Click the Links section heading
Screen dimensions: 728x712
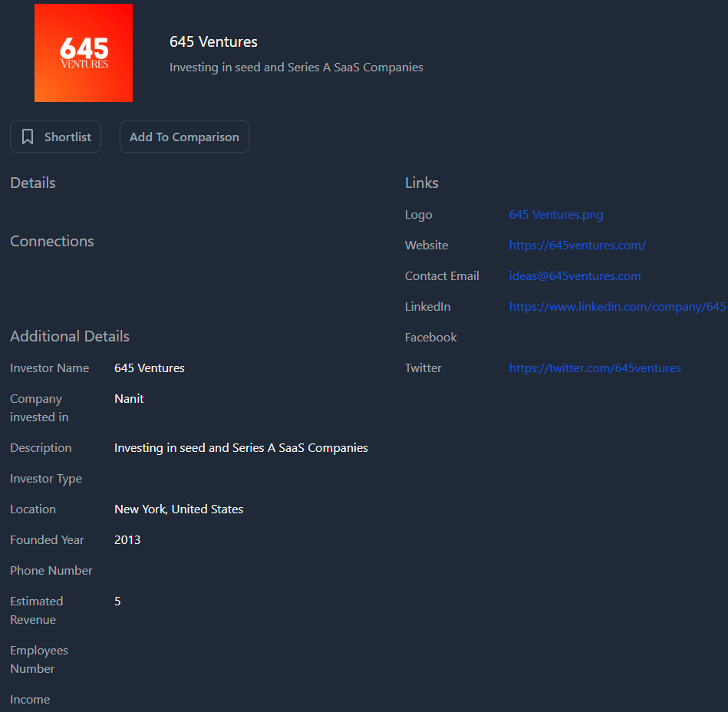[422, 183]
